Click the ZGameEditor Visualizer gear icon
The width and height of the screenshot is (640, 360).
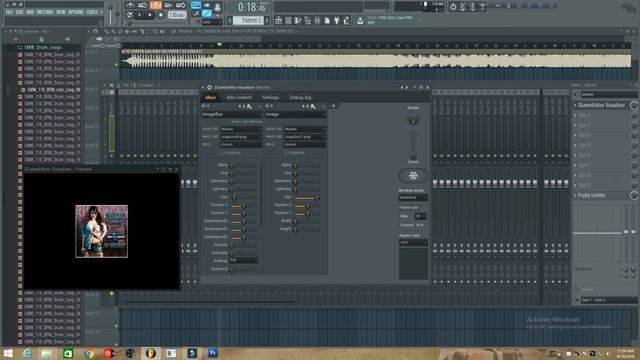(x=209, y=87)
